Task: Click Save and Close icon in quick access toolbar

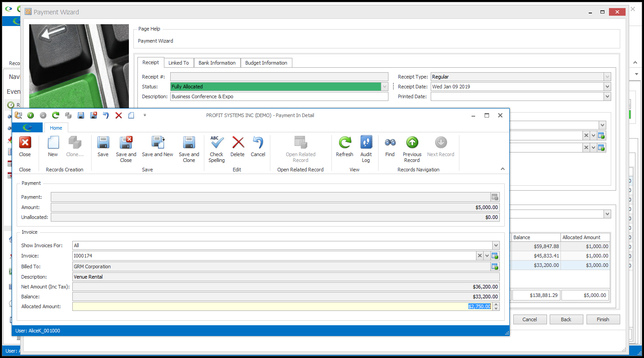Action: click(x=93, y=115)
